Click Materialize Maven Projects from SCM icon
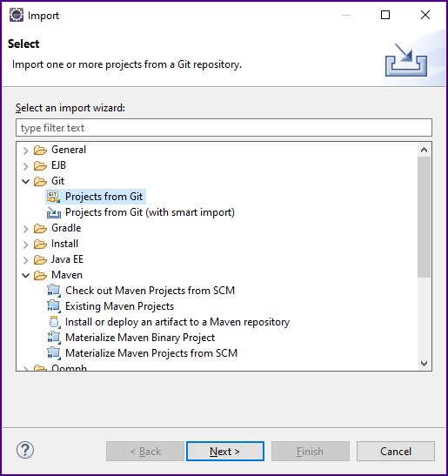This screenshot has width=448, height=476. click(54, 353)
